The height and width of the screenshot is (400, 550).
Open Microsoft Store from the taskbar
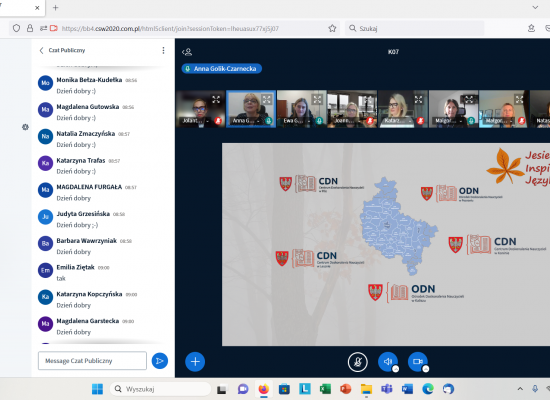[284, 389]
